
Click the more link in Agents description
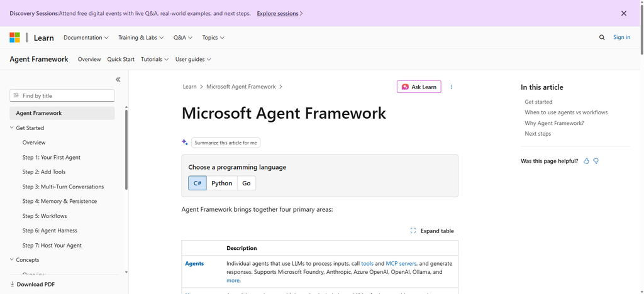233,280
